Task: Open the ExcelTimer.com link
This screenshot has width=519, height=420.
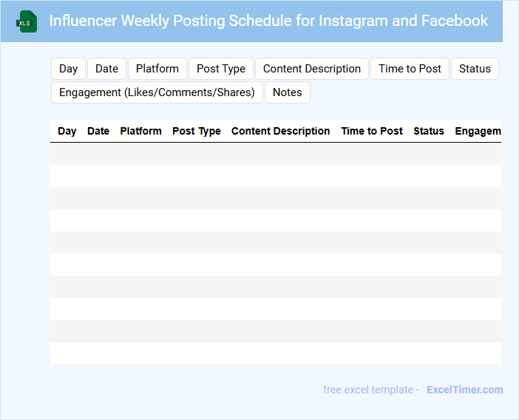Action: (464, 390)
